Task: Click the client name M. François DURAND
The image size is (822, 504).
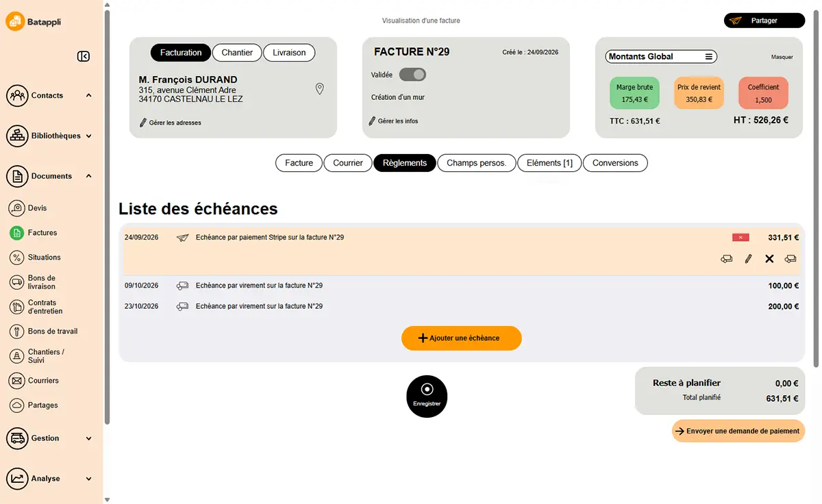Action: click(x=188, y=79)
